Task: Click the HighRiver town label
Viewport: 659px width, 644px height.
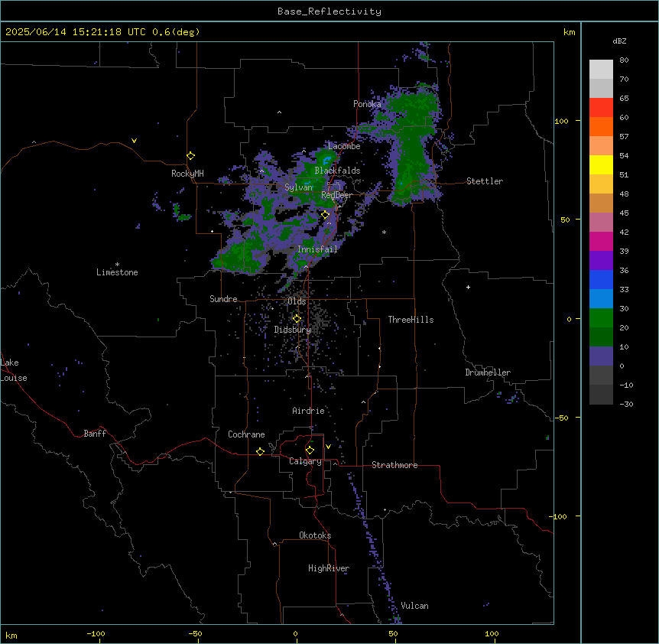Action: [329, 568]
